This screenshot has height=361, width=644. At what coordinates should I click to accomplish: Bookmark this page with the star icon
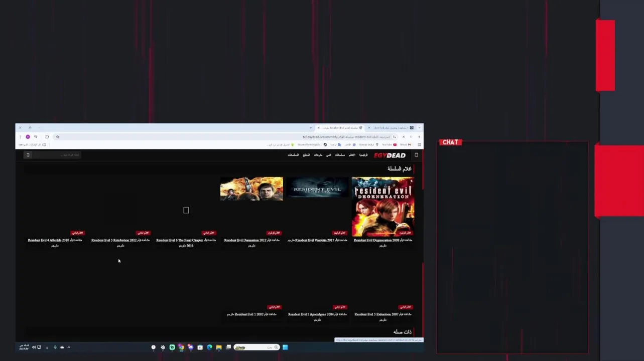(57, 137)
